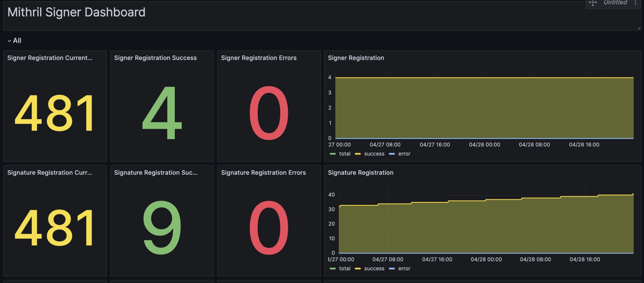Toggle success series in Signer Registration legend
The height and width of the screenshot is (283, 644).
374,154
